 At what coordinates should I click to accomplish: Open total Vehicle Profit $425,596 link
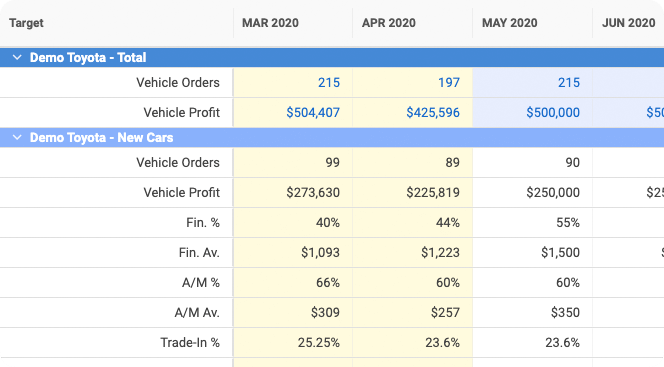[x=433, y=113]
